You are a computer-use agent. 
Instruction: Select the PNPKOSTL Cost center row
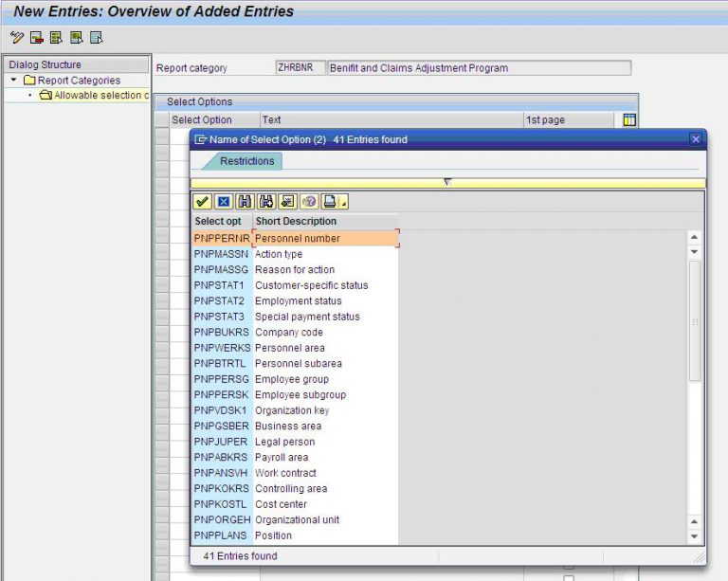point(296,504)
